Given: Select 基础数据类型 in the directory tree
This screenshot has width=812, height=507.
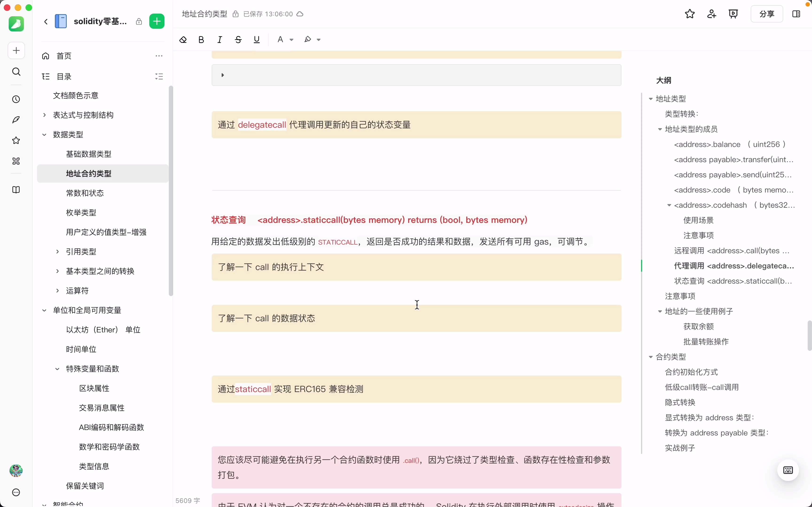Looking at the screenshot, I should tap(88, 154).
